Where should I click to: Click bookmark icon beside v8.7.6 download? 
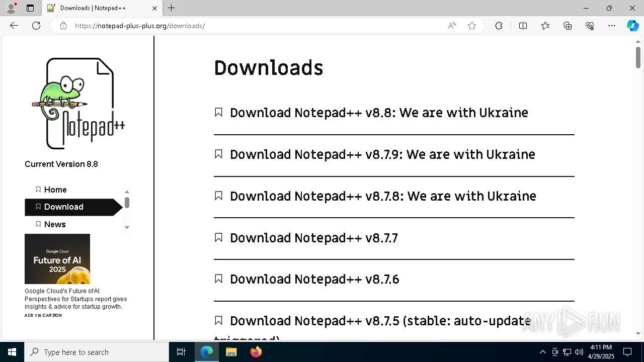218,279
